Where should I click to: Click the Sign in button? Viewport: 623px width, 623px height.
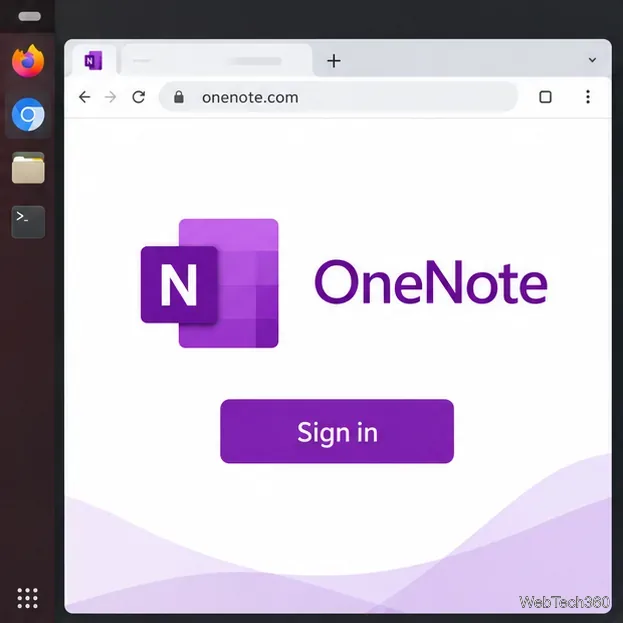(x=337, y=431)
